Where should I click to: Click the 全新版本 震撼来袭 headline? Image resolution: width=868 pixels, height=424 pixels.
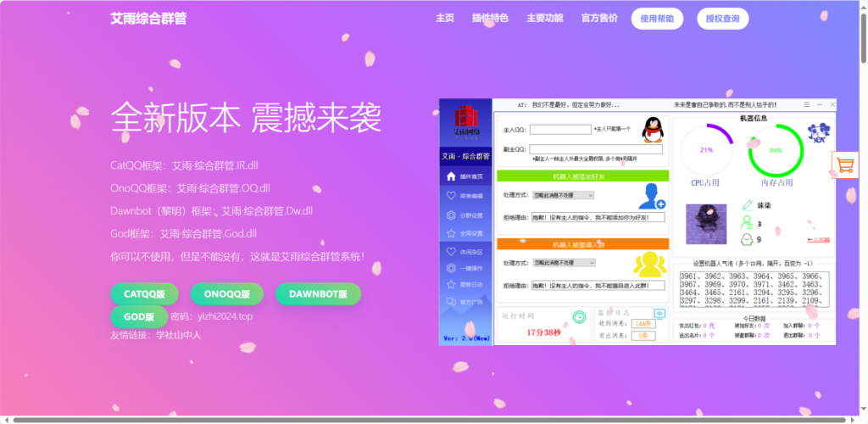(x=247, y=117)
